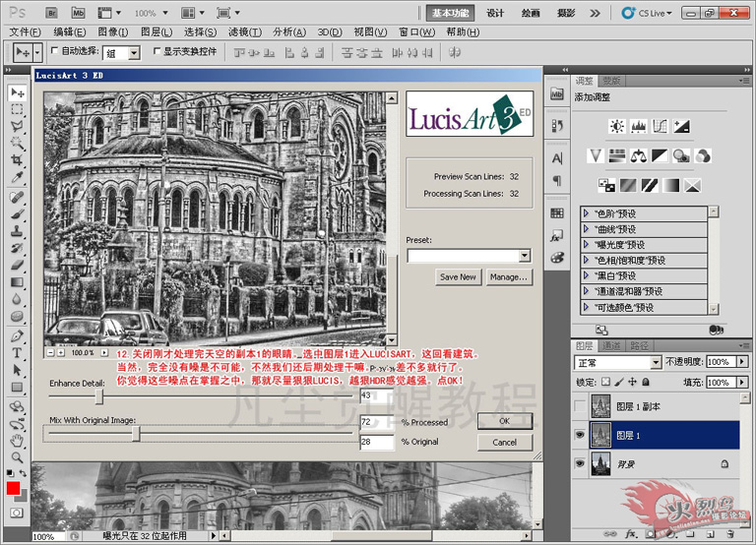
Task: Select the Brush tool
Action: 18,213
